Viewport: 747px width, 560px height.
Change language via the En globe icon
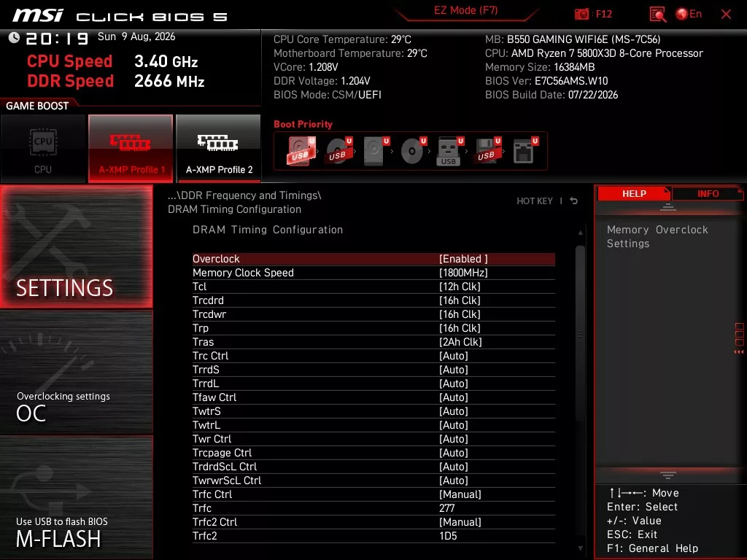(689, 14)
